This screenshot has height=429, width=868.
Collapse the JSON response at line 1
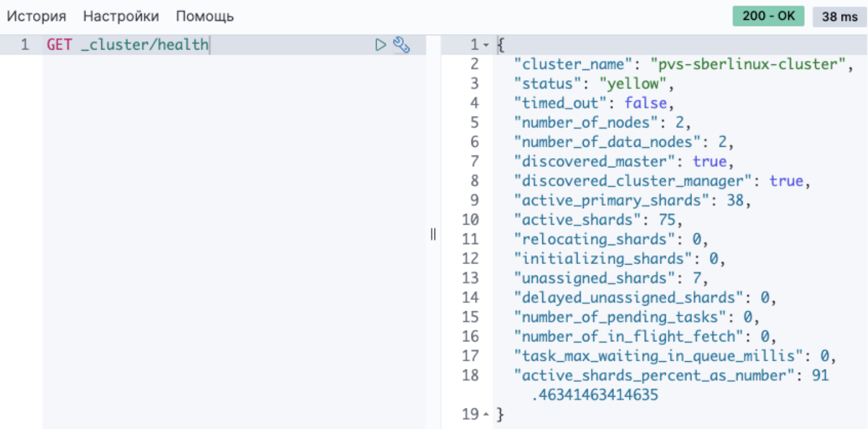tap(486, 45)
